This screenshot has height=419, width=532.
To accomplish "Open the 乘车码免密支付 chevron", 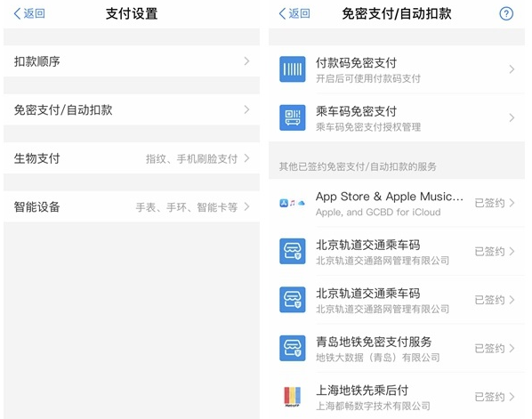I will [512, 117].
